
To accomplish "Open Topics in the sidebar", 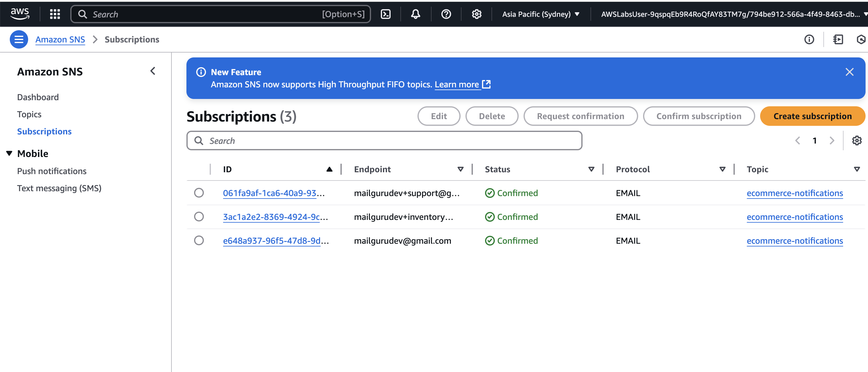I will point(29,114).
